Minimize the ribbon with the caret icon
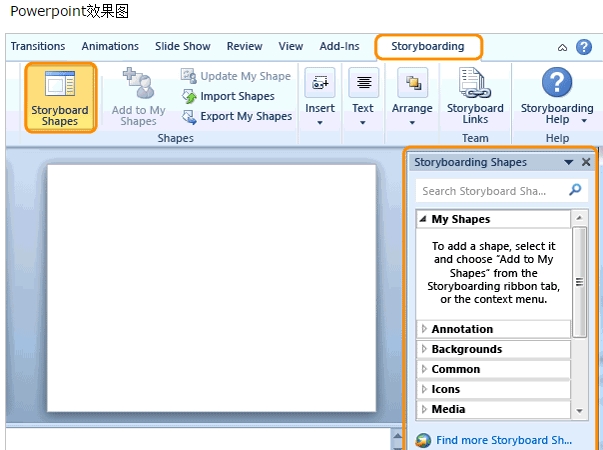This screenshot has height=450, width=603. coord(562,48)
